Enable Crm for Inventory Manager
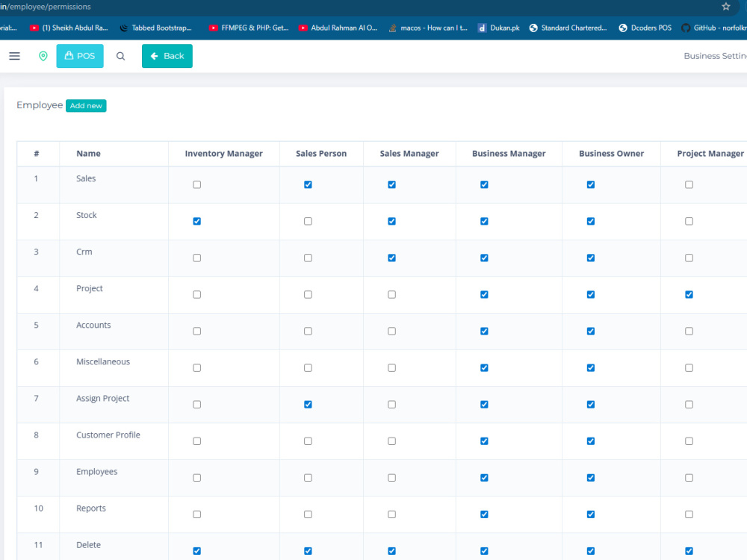The width and height of the screenshot is (747, 560). click(196, 258)
